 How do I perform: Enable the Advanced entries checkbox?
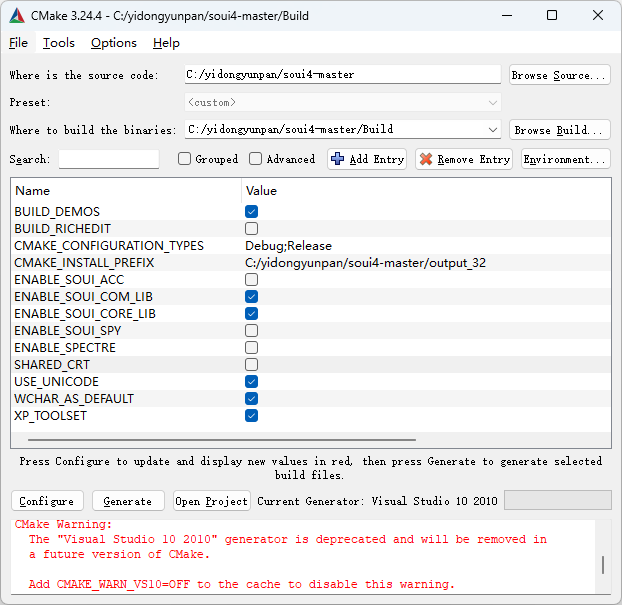tap(256, 159)
